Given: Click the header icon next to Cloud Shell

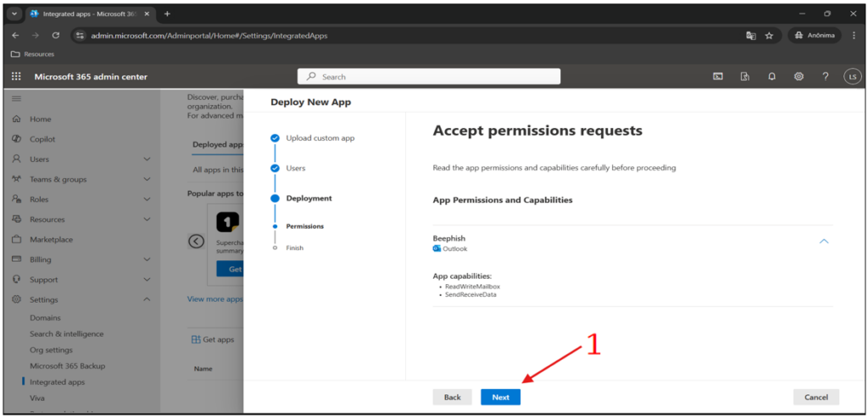Looking at the screenshot, I should (744, 77).
